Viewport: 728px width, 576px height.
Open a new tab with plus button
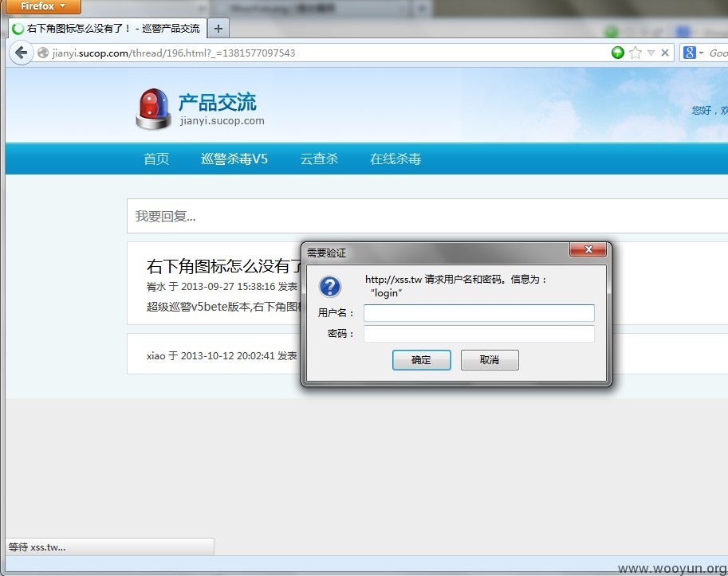pyautogui.click(x=218, y=29)
